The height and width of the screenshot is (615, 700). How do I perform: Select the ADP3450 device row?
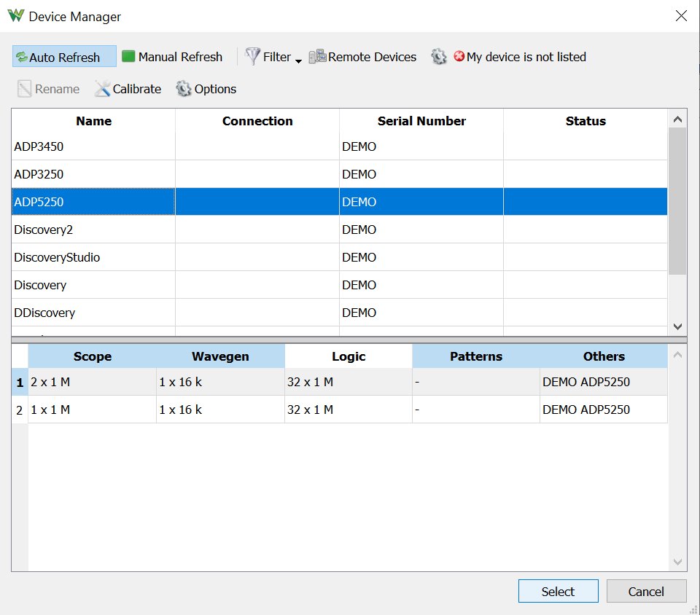tap(339, 146)
